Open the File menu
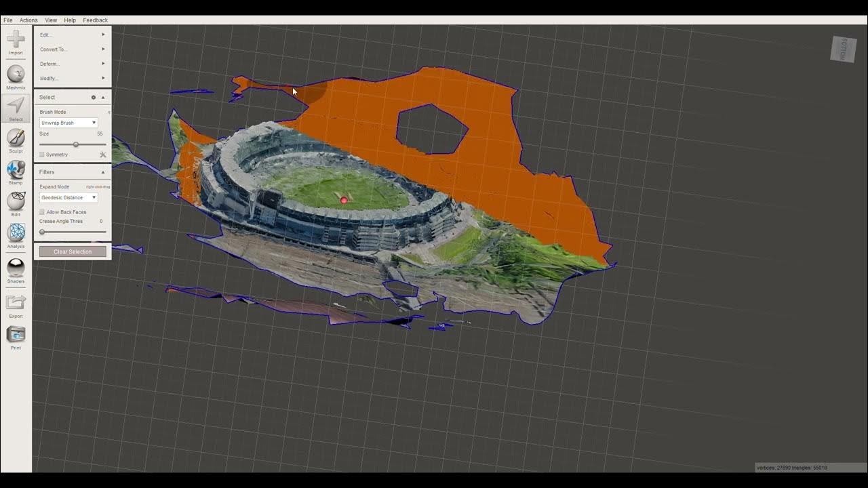Image resolution: width=868 pixels, height=488 pixels. click(8, 20)
